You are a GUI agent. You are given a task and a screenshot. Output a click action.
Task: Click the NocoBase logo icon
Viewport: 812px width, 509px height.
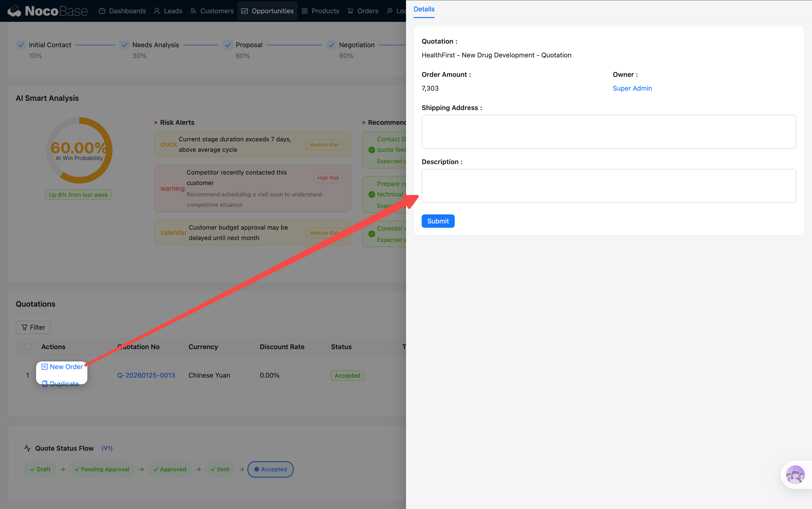pos(14,11)
